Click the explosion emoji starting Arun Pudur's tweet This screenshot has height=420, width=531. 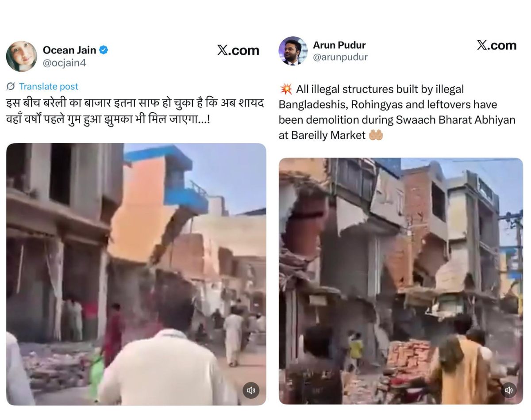pyautogui.click(x=286, y=89)
